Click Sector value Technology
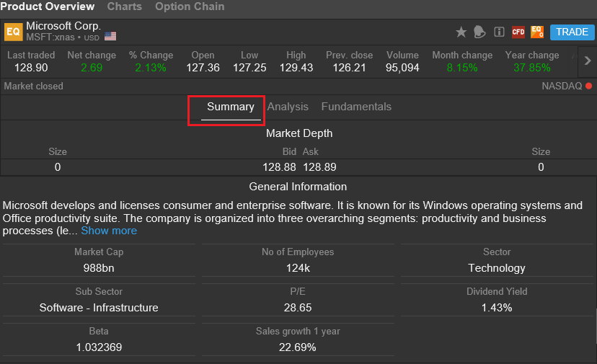The width and height of the screenshot is (597, 364). click(x=497, y=268)
